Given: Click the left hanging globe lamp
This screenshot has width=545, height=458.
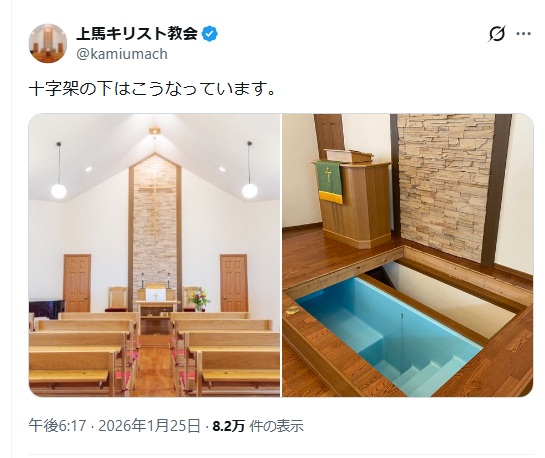Looking at the screenshot, I should 59,191.
